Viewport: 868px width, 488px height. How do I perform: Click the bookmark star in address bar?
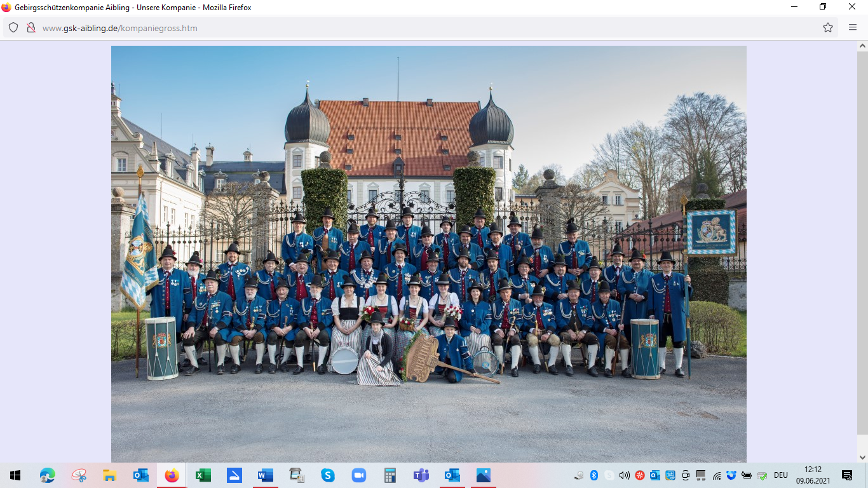click(x=828, y=28)
